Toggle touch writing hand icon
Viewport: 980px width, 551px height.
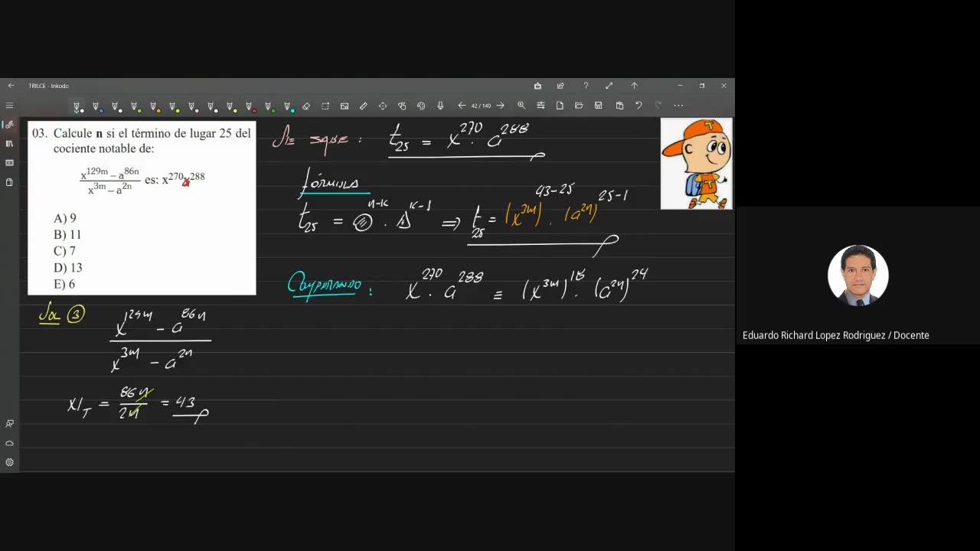(402, 106)
